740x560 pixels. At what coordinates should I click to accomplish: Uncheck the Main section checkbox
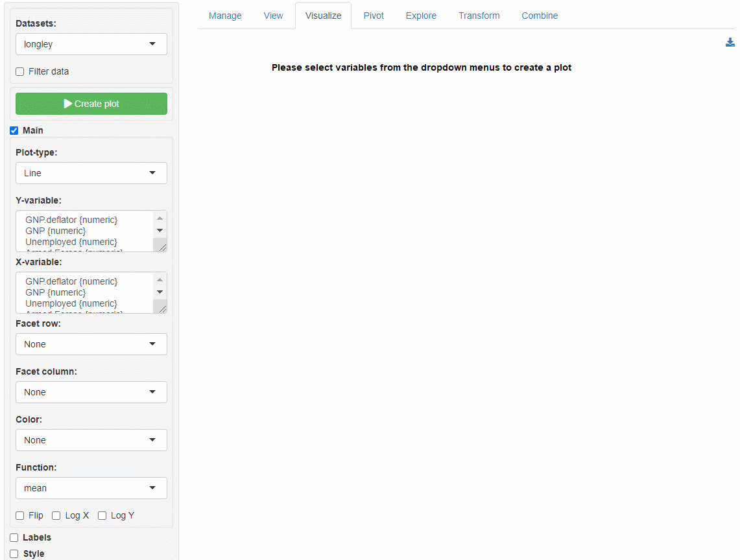click(14, 130)
